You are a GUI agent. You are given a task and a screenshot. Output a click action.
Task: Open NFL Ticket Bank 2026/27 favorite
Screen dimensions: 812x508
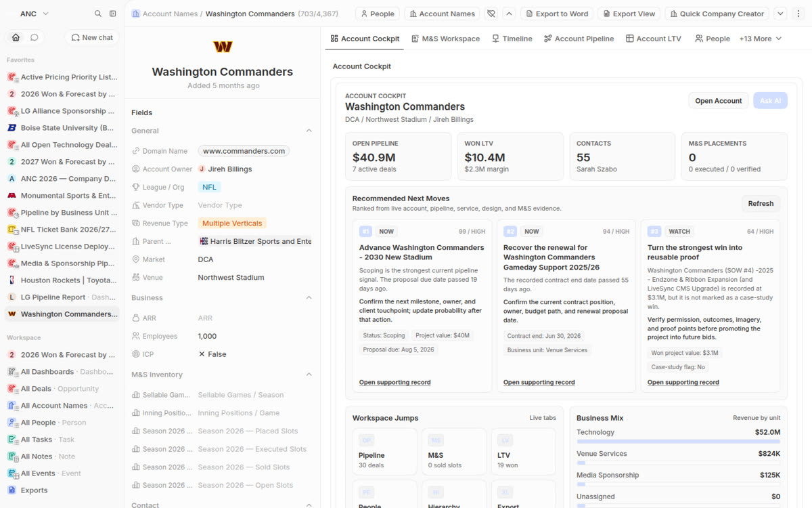62,230
